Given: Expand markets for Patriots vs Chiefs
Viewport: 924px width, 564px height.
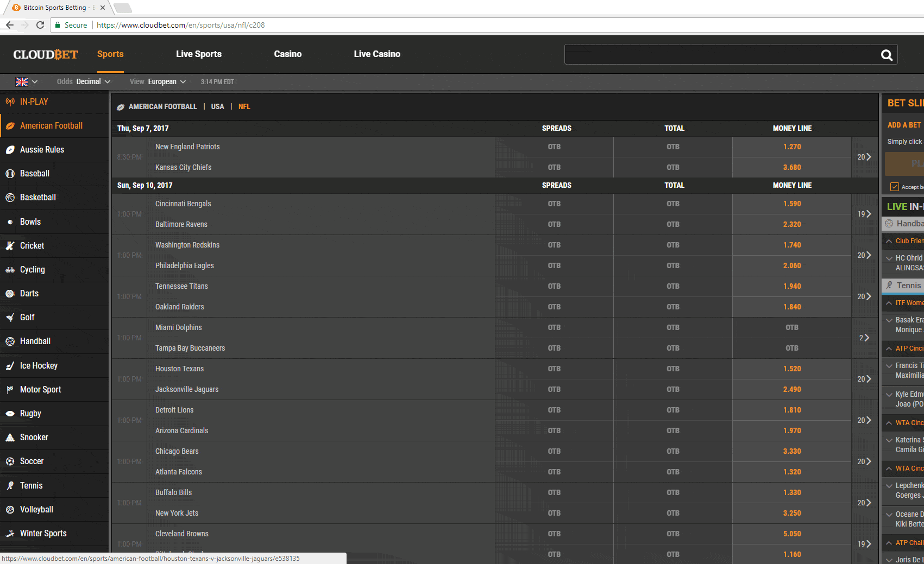Looking at the screenshot, I should point(864,157).
